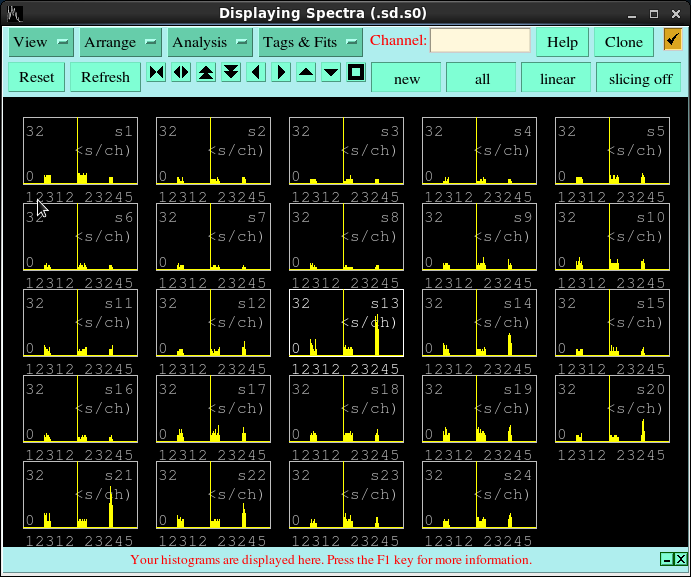Select spectrum s4 histogram
This screenshot has width=691, height=577.
[479, 151]
